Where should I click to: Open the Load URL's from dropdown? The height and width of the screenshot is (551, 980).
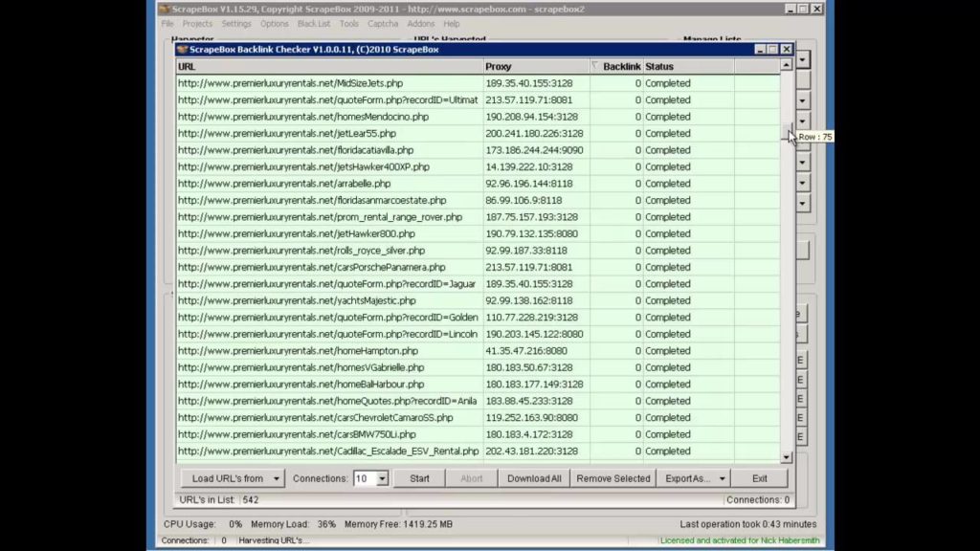point(234,478)
